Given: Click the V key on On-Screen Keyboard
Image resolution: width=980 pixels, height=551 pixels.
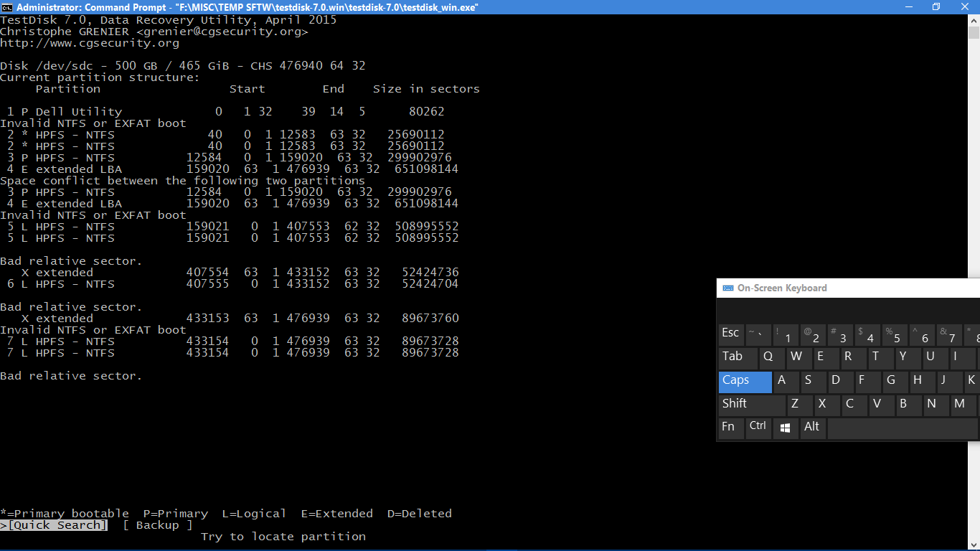Looking at the screenshot, I should (x=882, y=405).
